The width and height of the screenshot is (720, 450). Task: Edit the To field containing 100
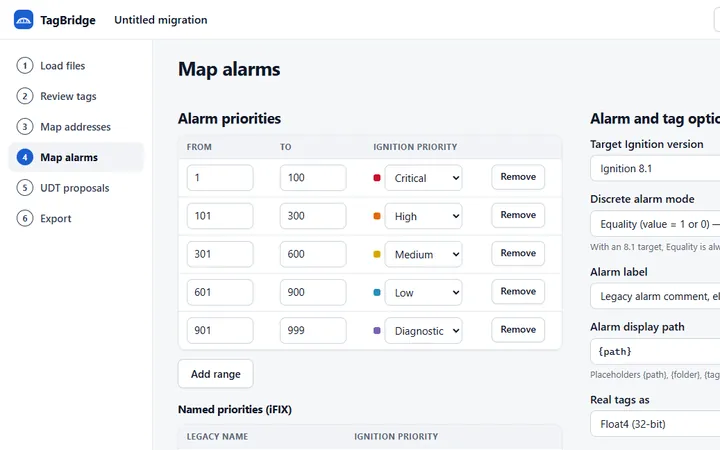[313, 178]
